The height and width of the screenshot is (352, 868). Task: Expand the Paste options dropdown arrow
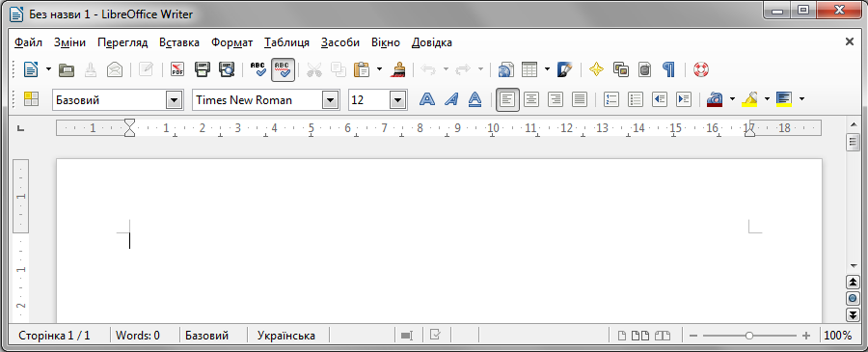click(379, 69)
